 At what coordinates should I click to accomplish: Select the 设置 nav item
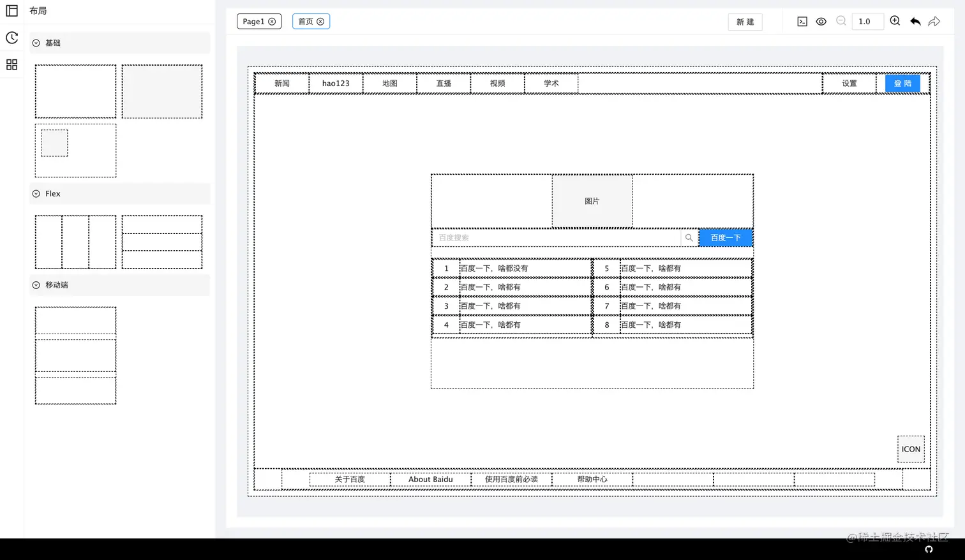point(849,84)
